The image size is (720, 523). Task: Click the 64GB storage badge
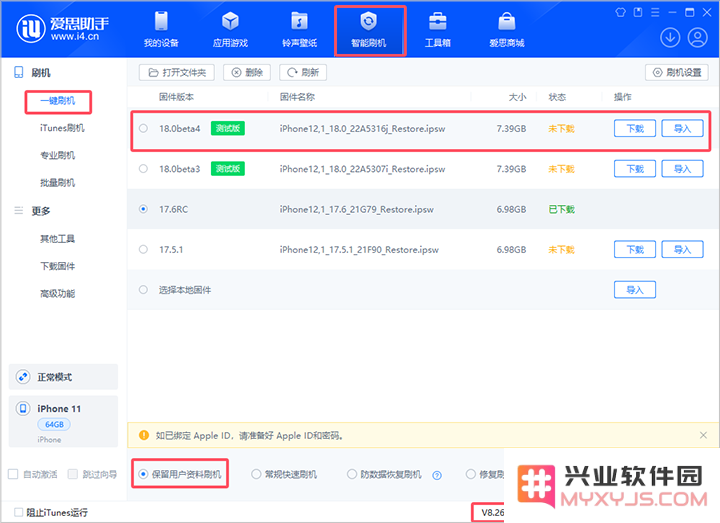(x=54, y=424)
